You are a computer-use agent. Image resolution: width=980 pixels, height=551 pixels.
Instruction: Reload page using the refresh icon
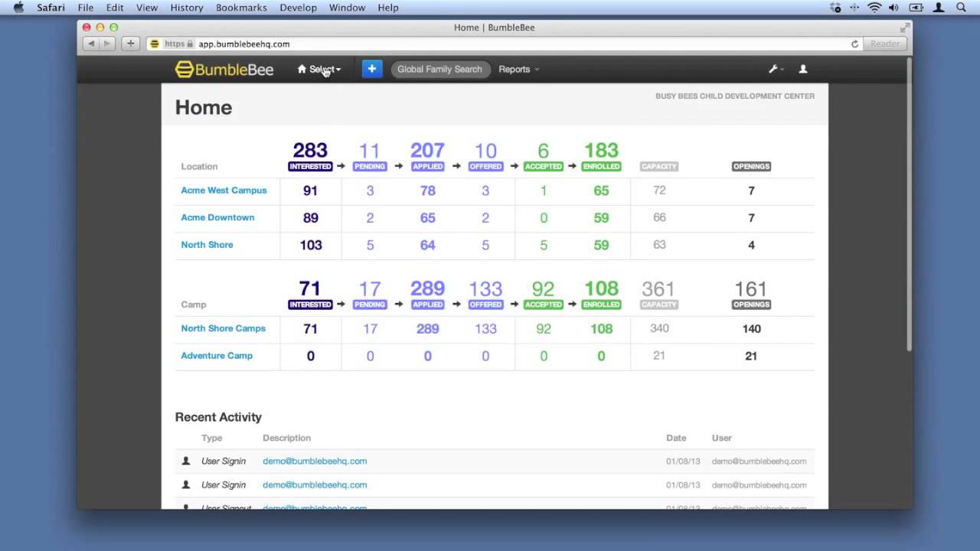coord(855,44)
